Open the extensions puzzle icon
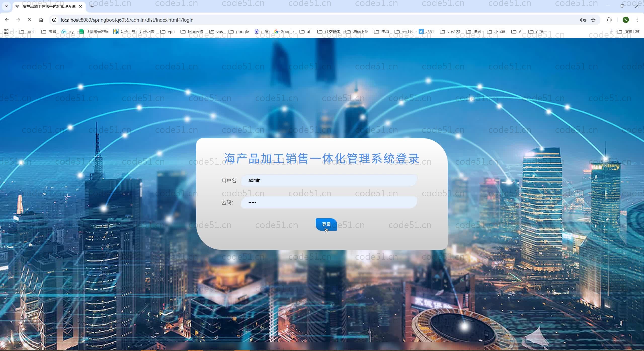Screen dimensions: 644x351 (609, 20)
